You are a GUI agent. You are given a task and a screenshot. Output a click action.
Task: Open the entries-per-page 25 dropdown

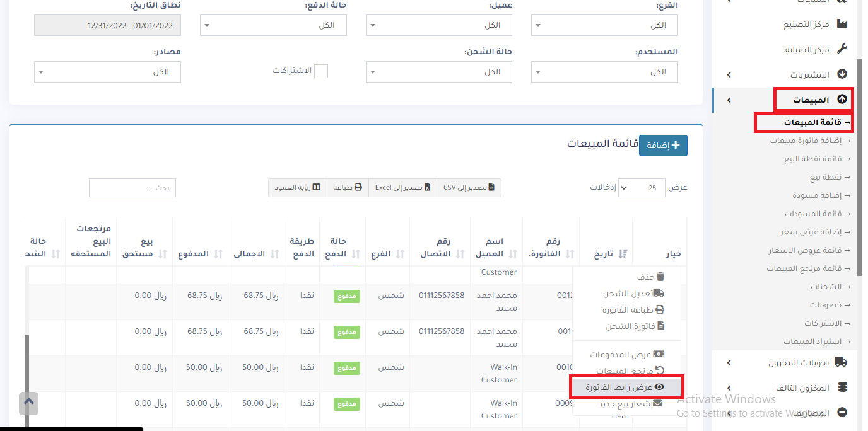point(641,188)
